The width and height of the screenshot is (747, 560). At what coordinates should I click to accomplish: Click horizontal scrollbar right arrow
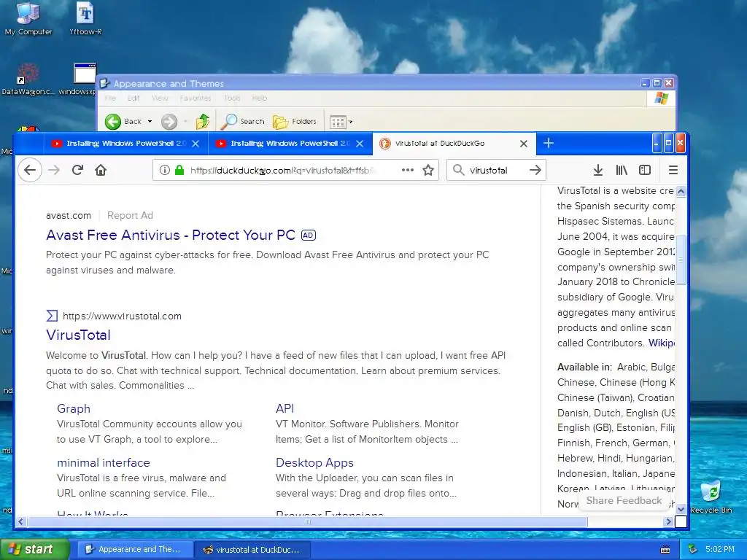point(668,522)
